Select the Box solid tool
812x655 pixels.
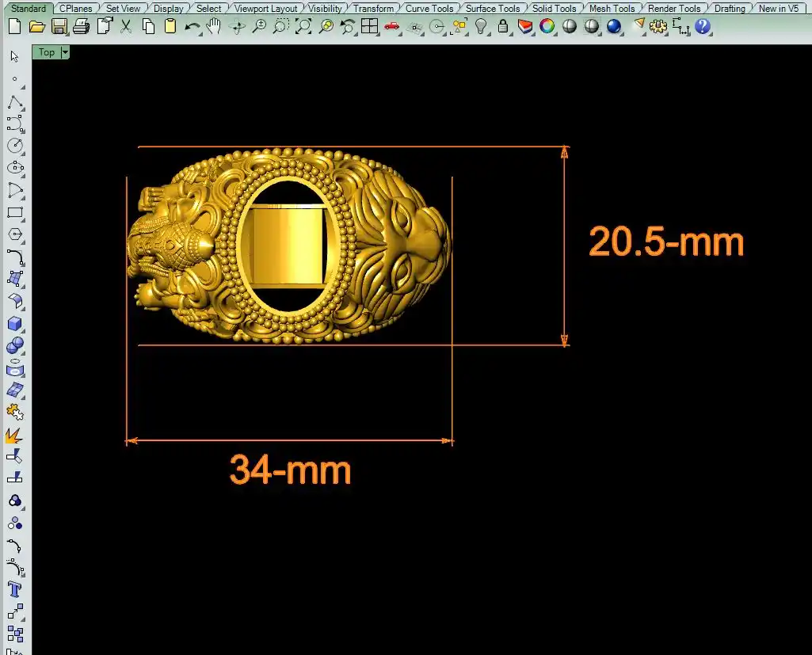coord(15,323)
